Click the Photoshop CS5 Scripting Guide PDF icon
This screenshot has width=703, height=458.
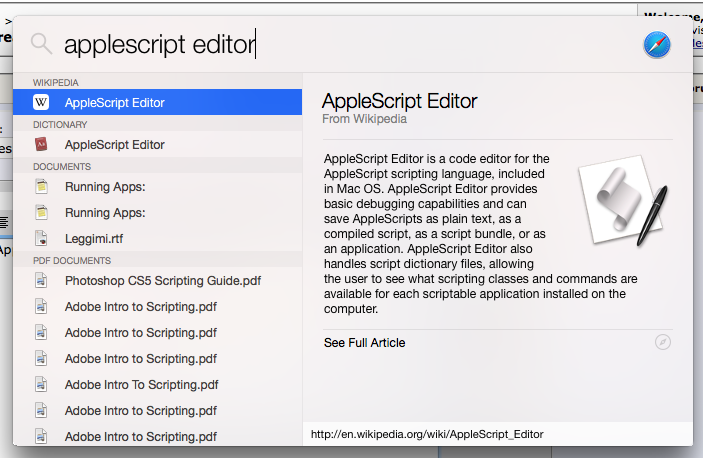pyautogui.click(x=41, y=281)
